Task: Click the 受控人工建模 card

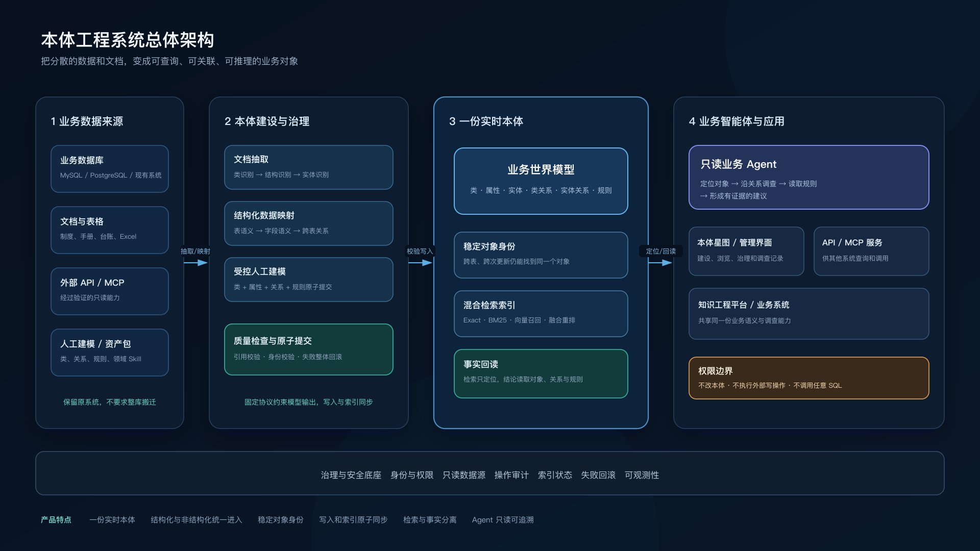Action: coord(309,280)
